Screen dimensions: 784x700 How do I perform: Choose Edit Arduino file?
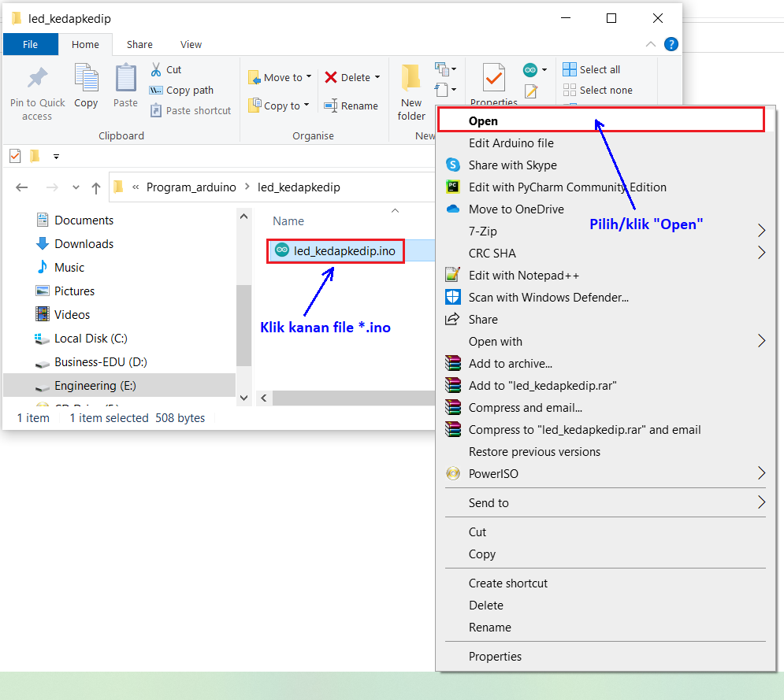click(x=605, y=143)
